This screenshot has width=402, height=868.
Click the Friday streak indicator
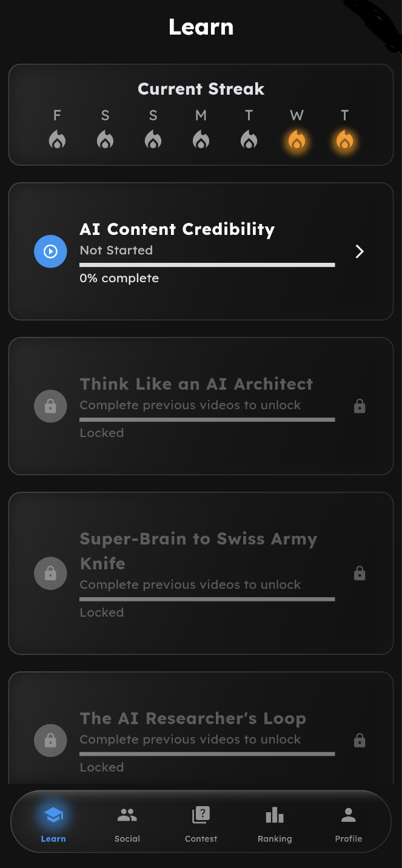click(57, 140)
